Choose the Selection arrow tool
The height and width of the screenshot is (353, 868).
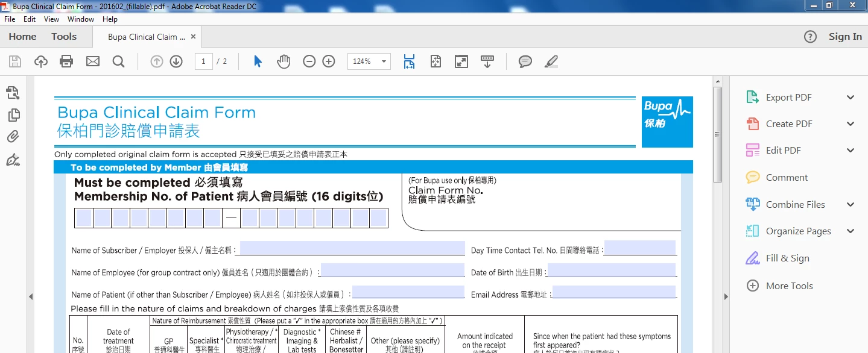click(258, 61)
